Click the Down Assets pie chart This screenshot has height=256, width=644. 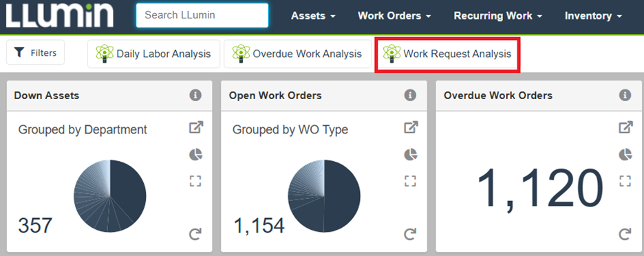tap(110, 196)
